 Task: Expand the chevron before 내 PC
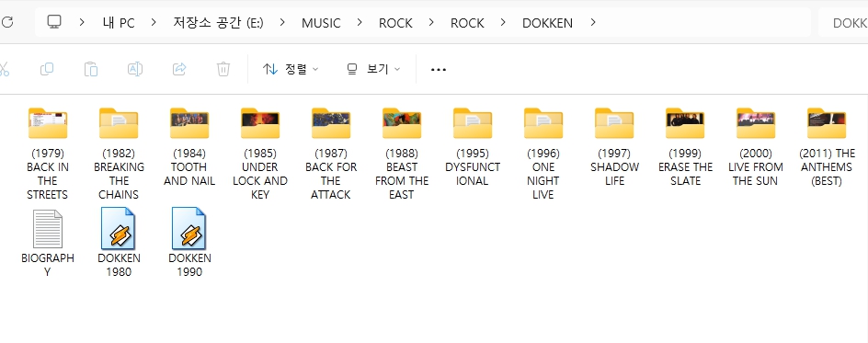82,23
